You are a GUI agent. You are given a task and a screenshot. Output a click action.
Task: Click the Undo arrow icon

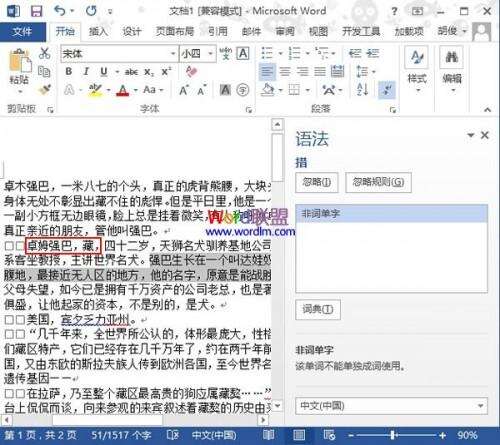pos(59,11)
